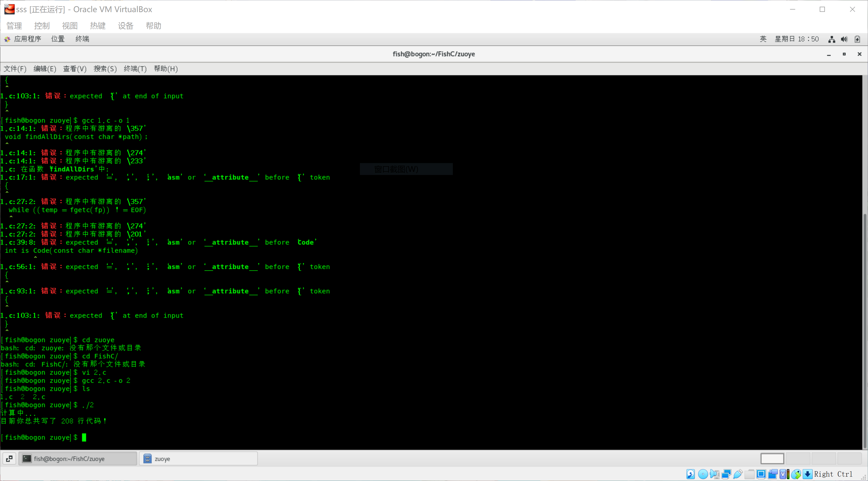Switch to the zuoye taskbar window
Screen dimensions: 868x481
point(198,459)
